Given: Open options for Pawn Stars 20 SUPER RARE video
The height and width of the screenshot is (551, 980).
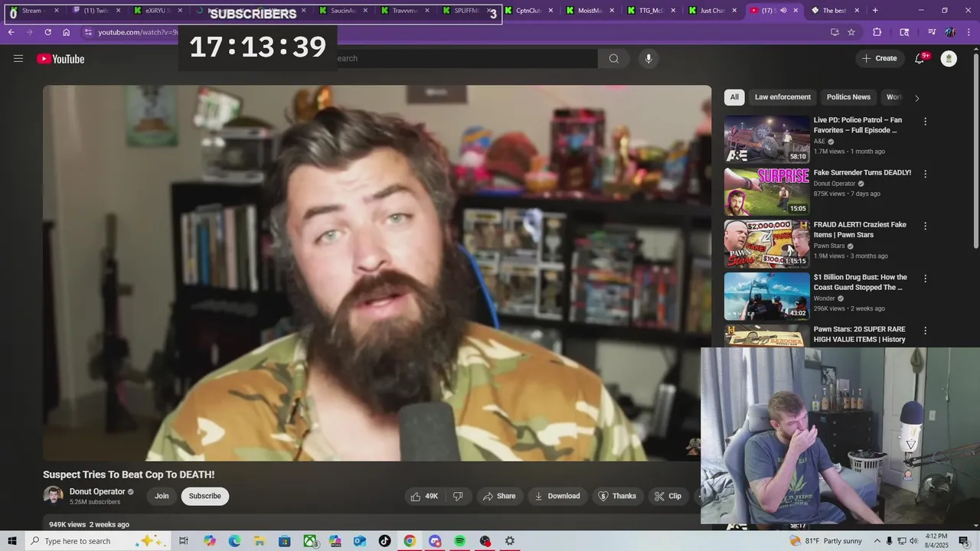Looking at the screenshot, I should [x=925, y=331].
